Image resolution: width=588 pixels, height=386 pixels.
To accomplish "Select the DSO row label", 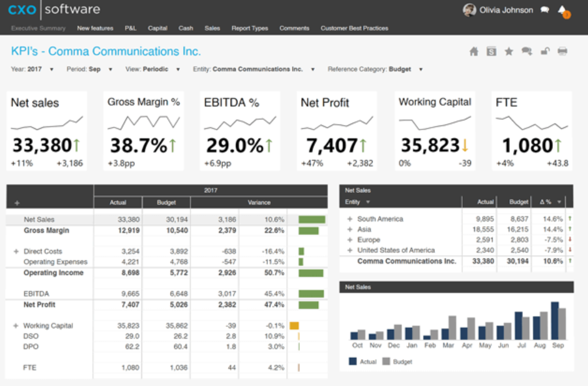I will [x=31, y=336].
